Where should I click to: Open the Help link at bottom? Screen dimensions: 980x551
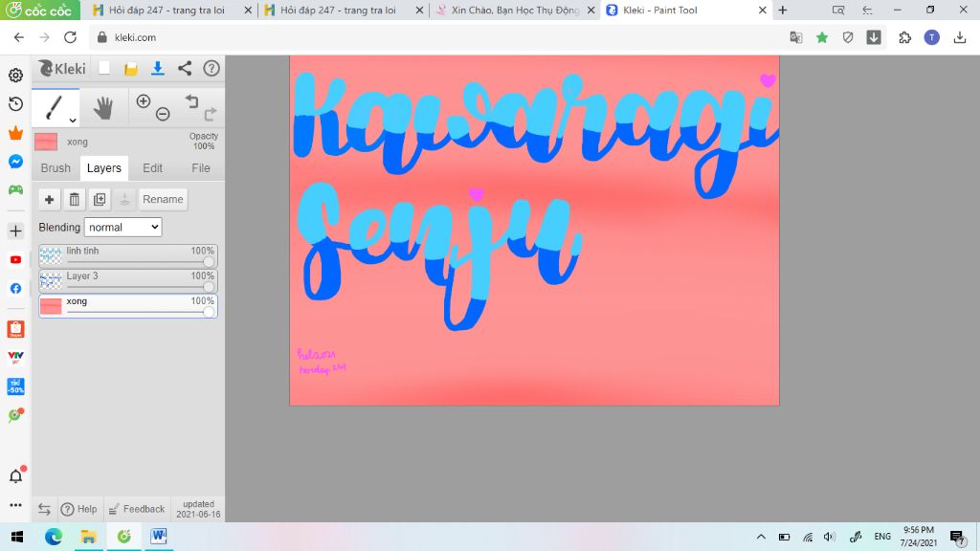78,509
